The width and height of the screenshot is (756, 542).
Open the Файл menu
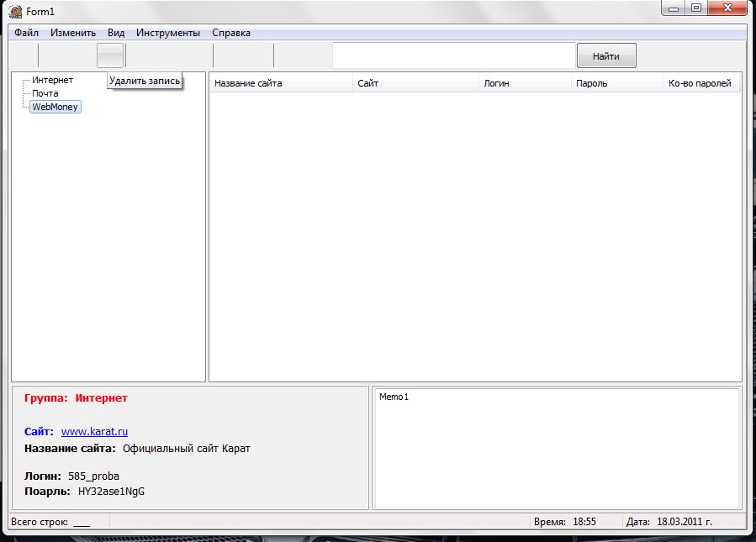[27, 33]
